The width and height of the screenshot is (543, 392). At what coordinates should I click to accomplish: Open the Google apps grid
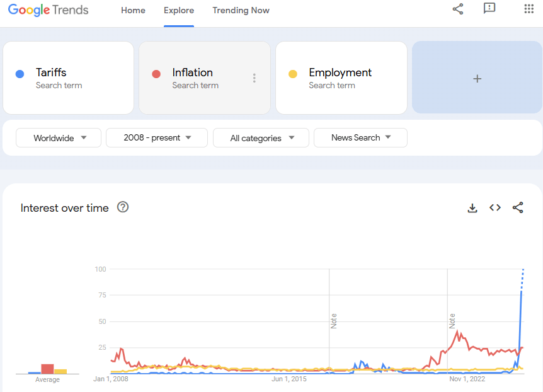click(x=528, y=9)
